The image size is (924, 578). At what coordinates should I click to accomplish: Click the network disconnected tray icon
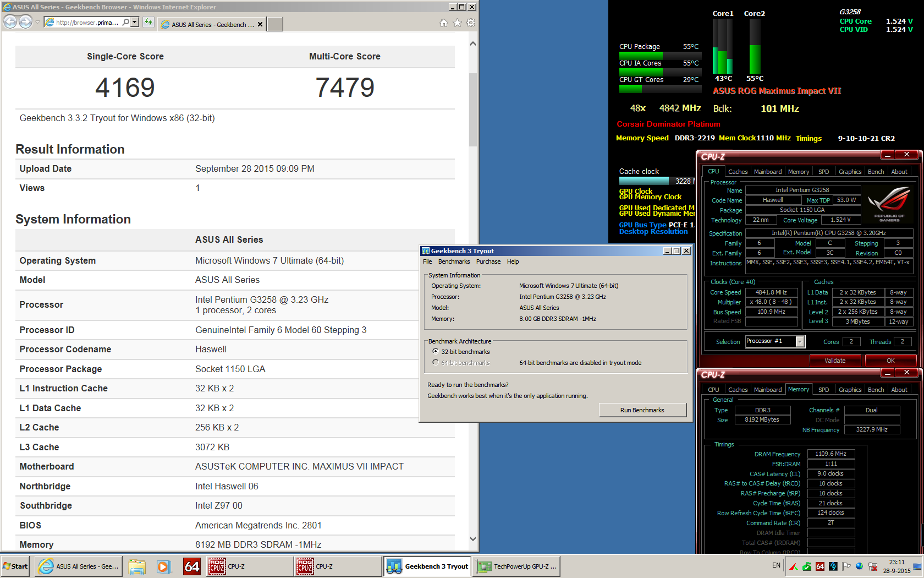tap(873, 566)
